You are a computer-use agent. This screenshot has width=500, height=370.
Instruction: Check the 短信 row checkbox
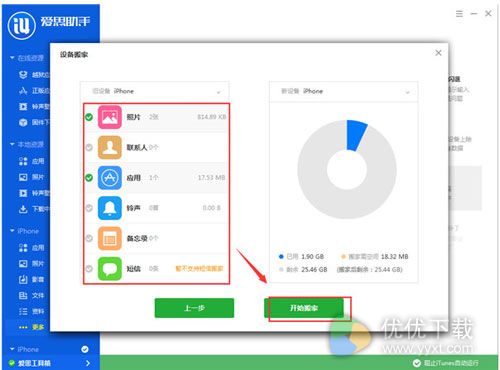89,268
